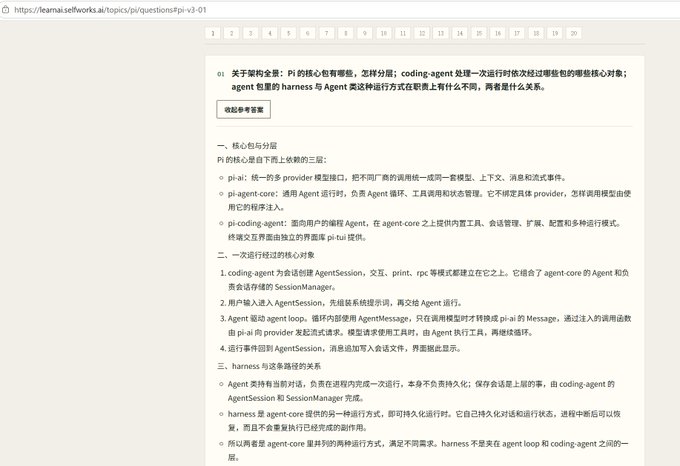
Task: Go to question number 6
Action: pyautogui.click(x=307, y=33)
